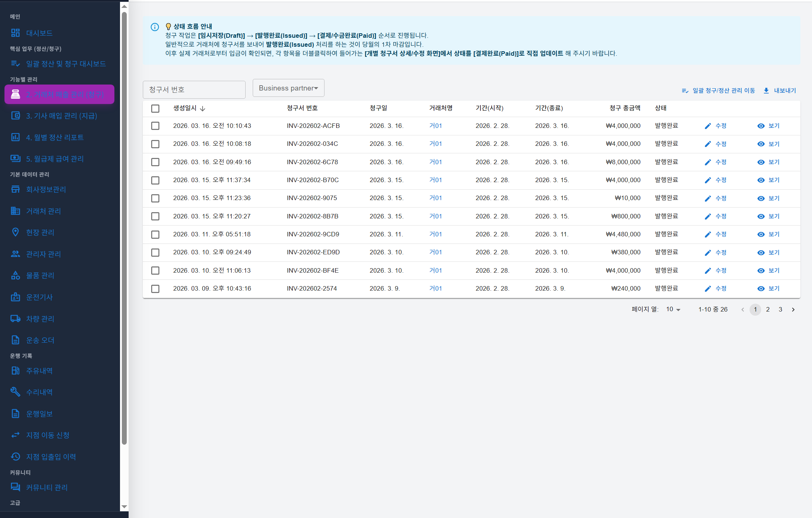Open the Business partner dropdown filter

click(288, 88)
